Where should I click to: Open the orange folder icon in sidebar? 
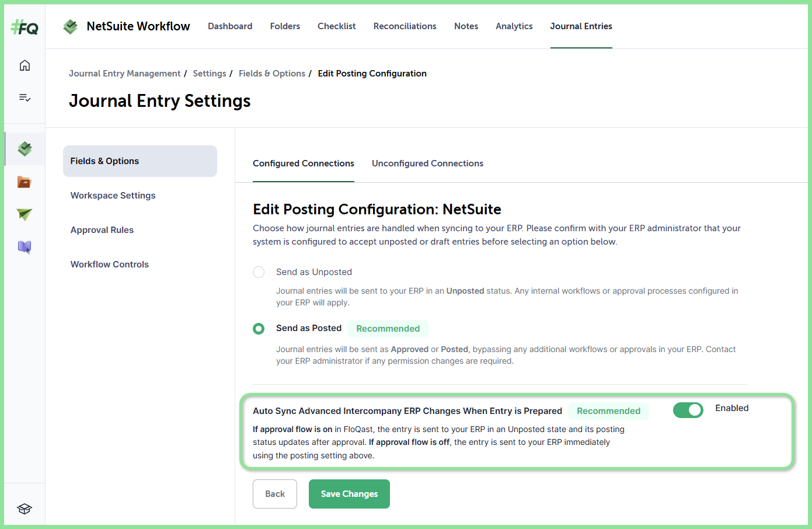coord(25,182)
